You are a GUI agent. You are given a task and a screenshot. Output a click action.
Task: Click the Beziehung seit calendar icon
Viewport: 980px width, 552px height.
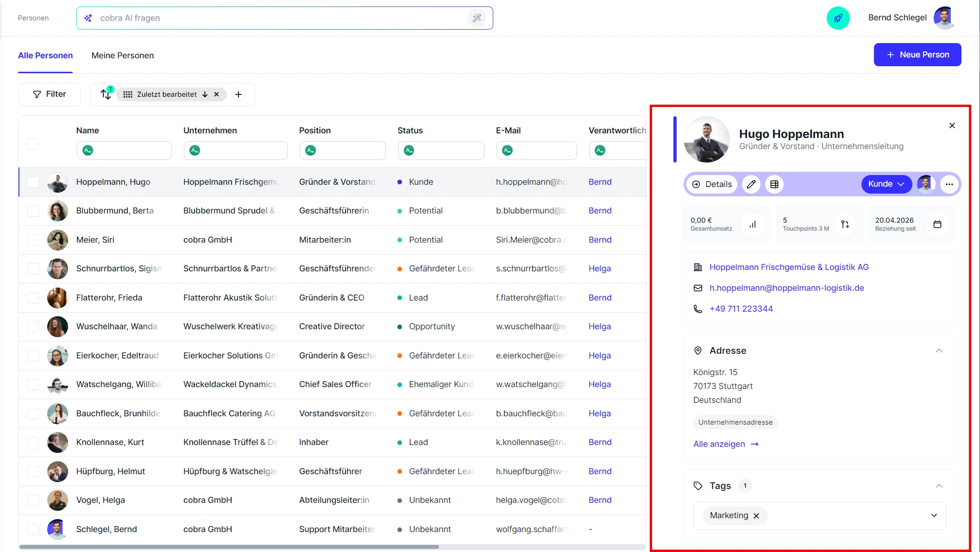(x=937, y=224)
